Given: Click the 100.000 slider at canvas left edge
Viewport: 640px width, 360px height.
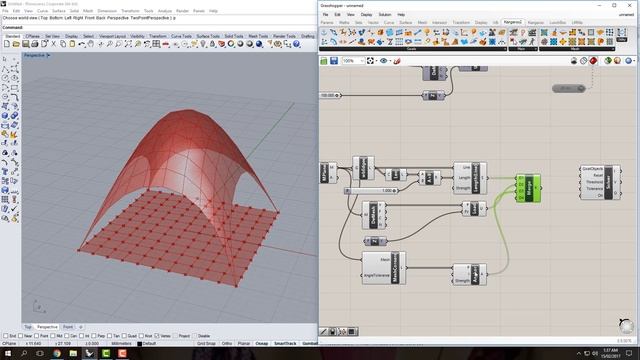Looking at the screenshot, I should coord(330,95).
